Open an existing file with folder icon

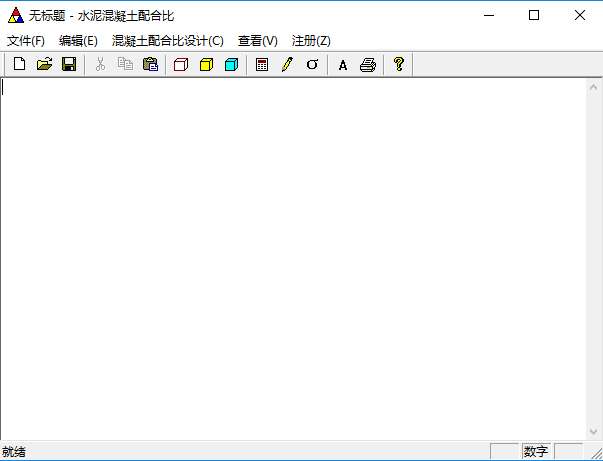(x=44, y=64)
